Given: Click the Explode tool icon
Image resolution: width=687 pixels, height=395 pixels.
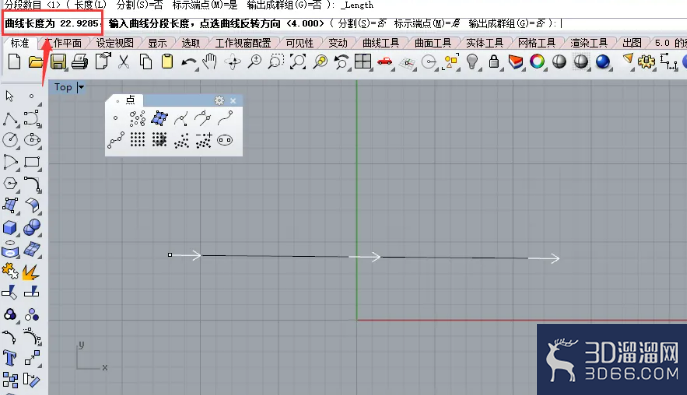Looking at the screenshot, I should (30, 272).
